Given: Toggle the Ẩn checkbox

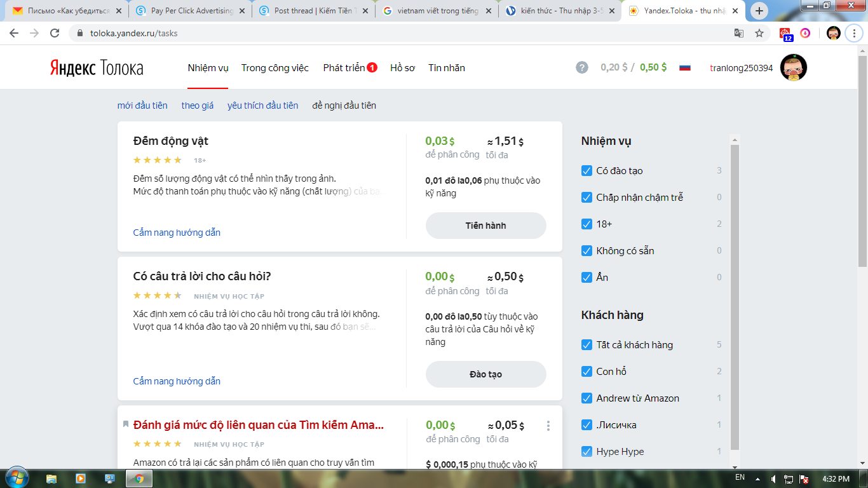Looking at the screenshot, I should [587, 277].
